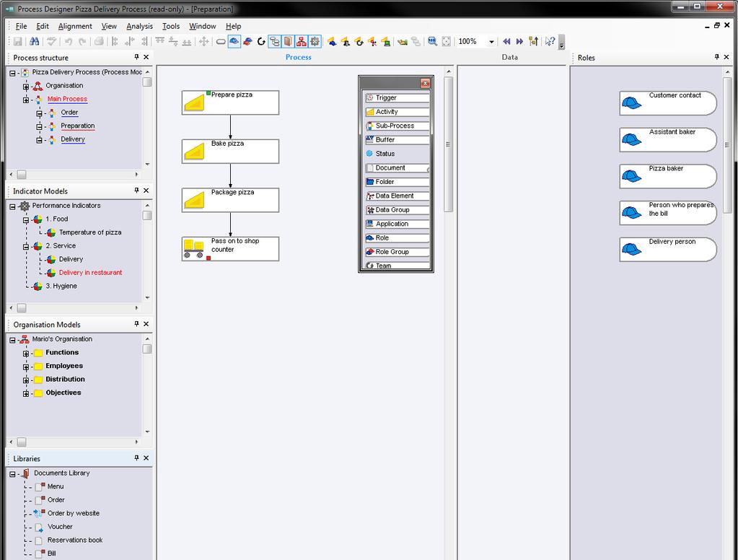The width and height of the screenshot is (738, 560).
Task: Pick the Buffer element from the palette
Action: click(x=397, y=140)
